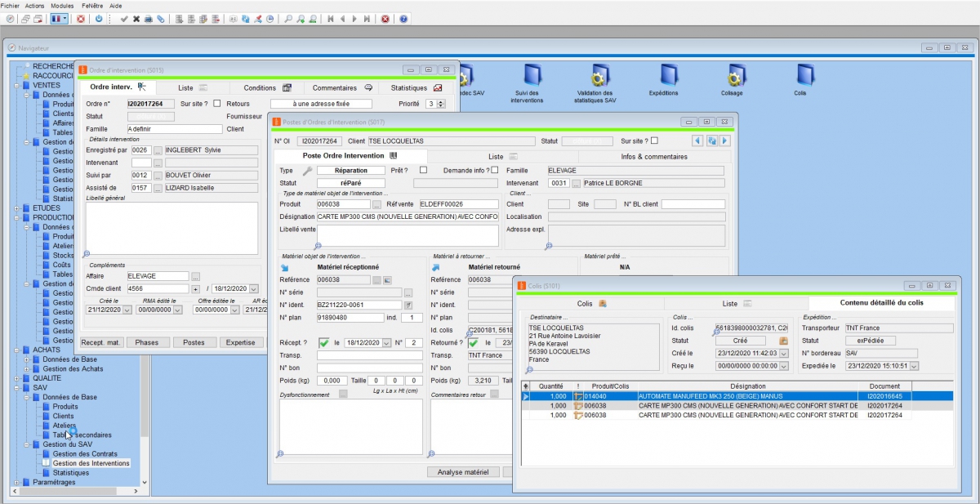Click the paperclip attachment icon in the toolbar
Viewport: 980px width, 504px height.
[161, 19]
